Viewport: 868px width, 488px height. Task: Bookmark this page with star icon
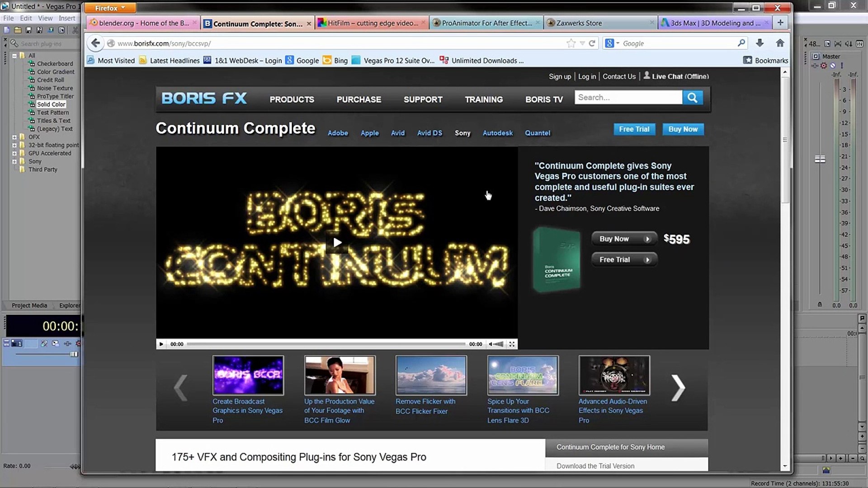571,43
